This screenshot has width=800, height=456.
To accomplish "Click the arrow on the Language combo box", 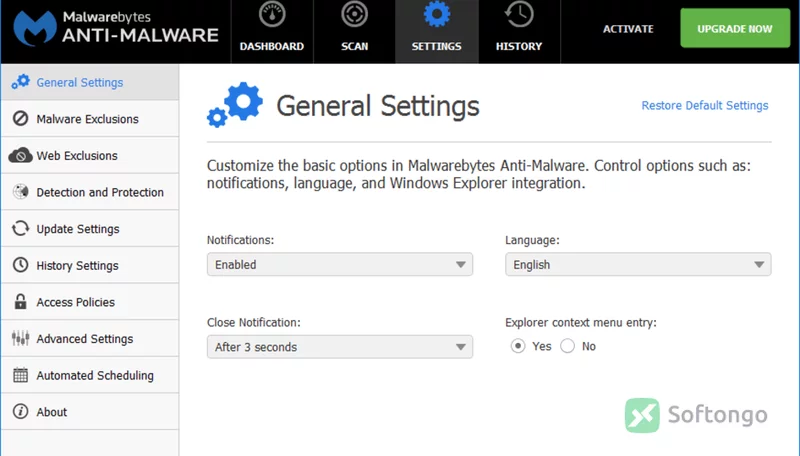I will tap(759, 265).
